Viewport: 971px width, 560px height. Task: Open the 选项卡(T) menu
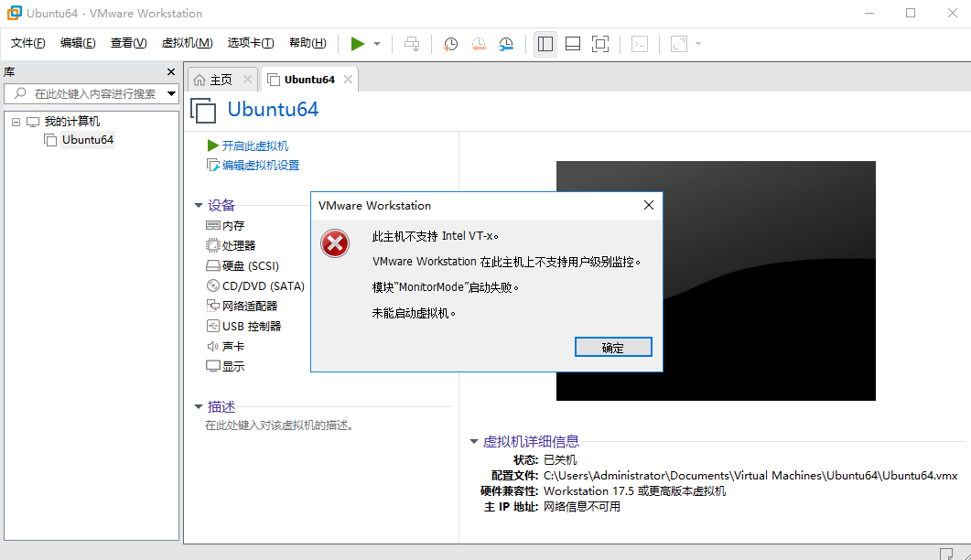[250, 43]
